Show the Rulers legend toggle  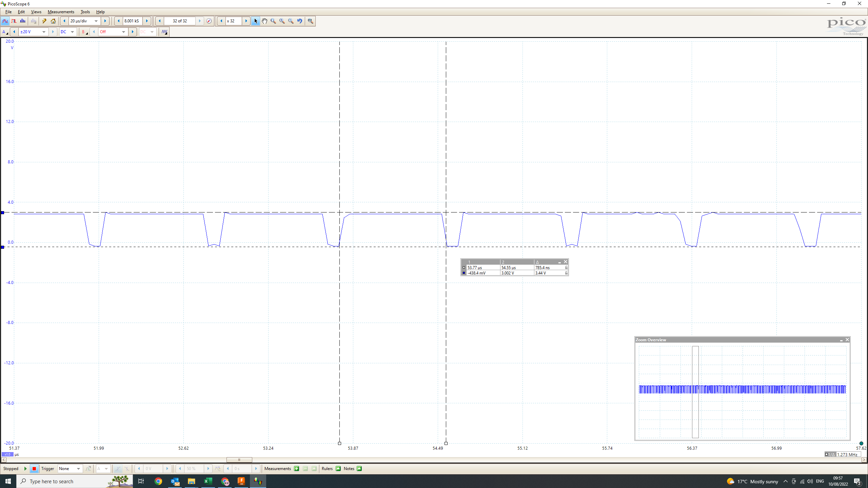pos(338,469)
